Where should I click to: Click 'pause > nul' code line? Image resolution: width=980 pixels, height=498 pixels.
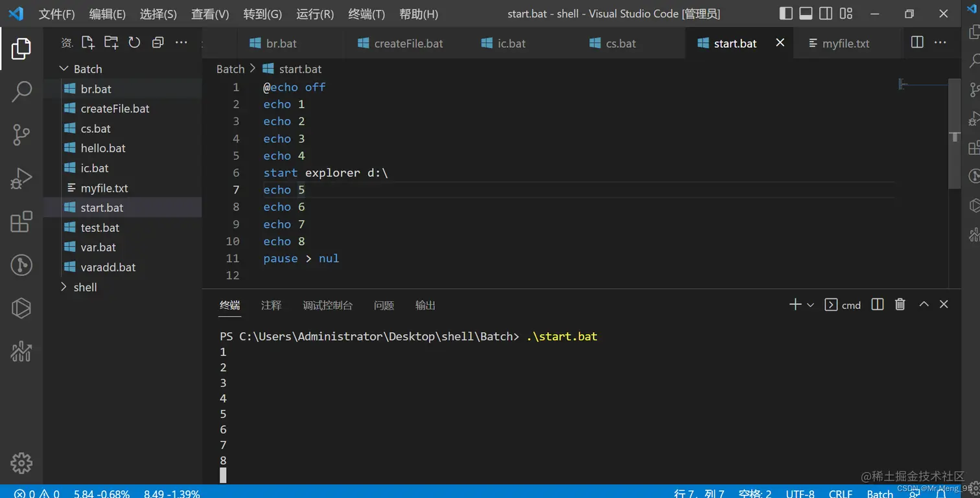[x=301, y=258]
